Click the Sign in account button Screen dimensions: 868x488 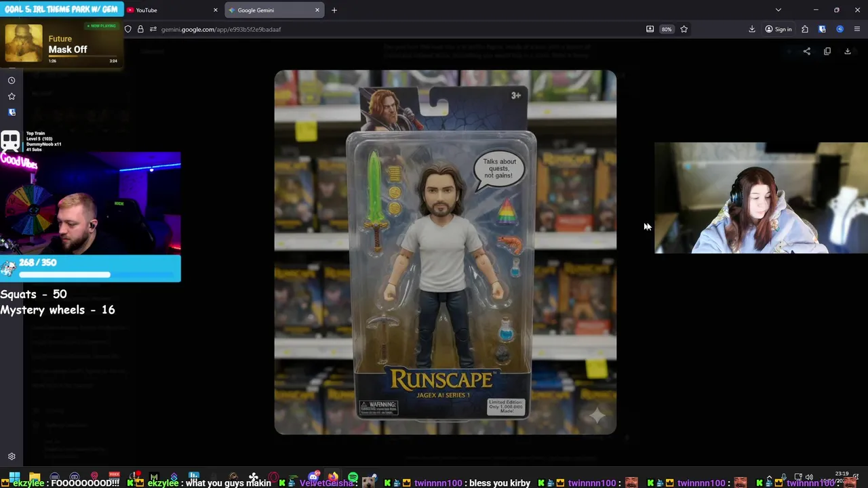pyautogui.click(x=778, y=29)
